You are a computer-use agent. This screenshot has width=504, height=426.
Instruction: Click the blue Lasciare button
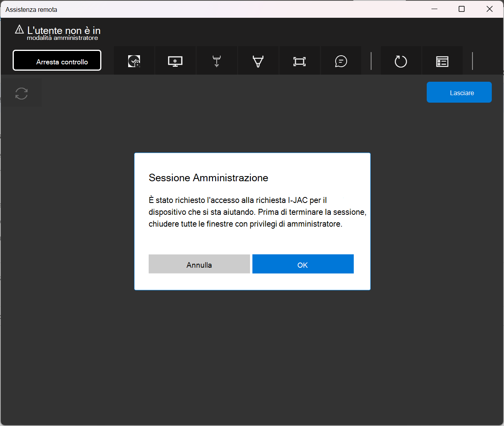459,92
